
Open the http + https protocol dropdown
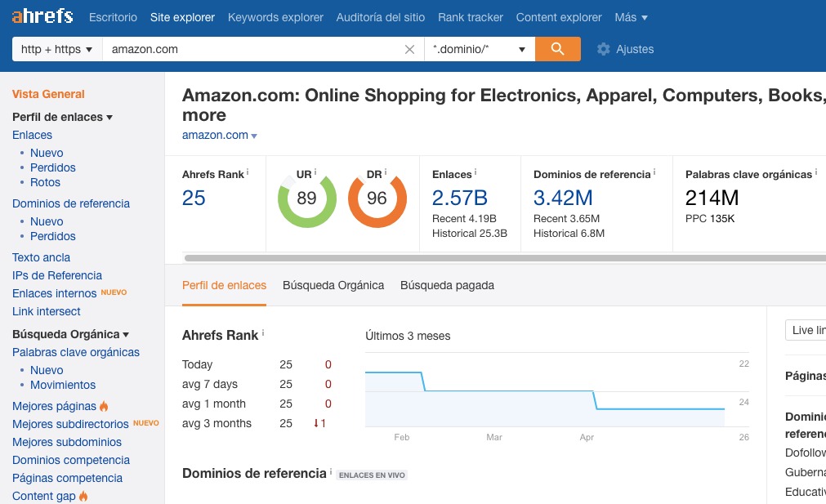[x=57, y=49]
